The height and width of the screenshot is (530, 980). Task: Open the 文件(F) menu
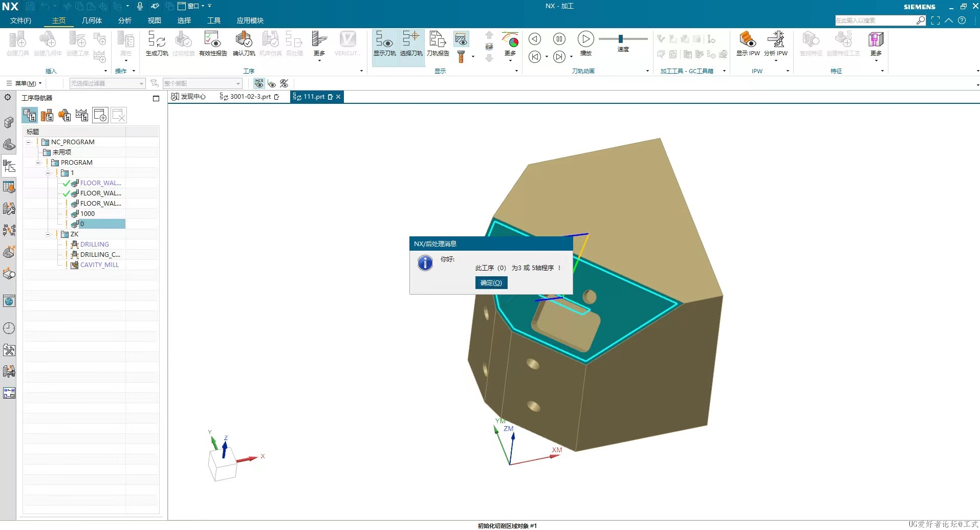click(21, 20)
